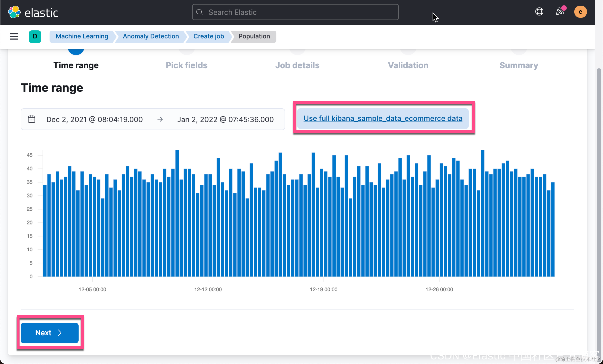Click the Create job breadcrumb

pos(209,36)
